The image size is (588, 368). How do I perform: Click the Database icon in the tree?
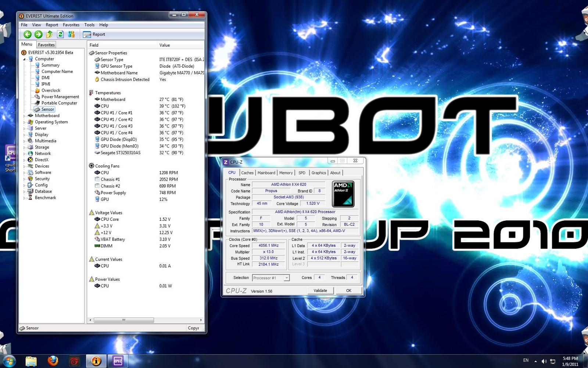(x=31, y=191)
